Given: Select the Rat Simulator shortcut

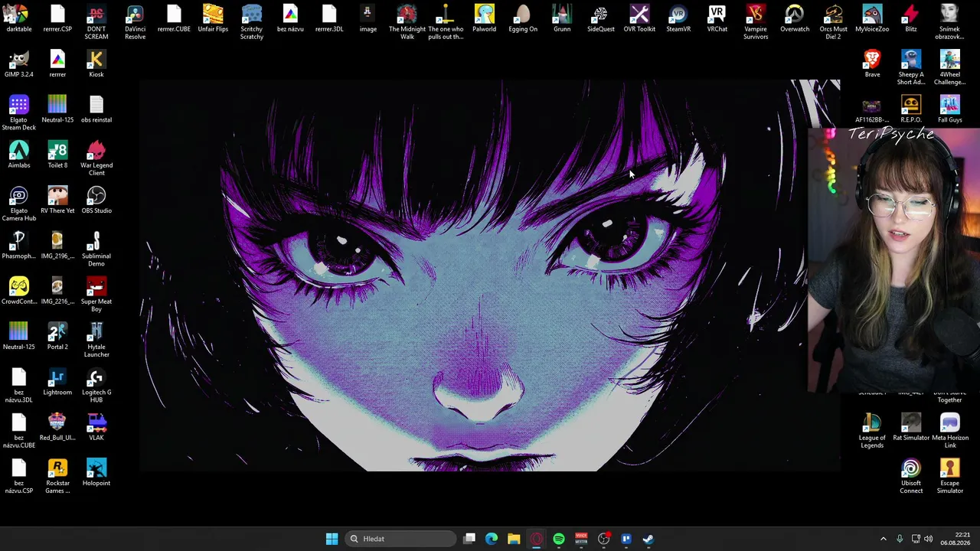Looking at the screenshot, I should coord(911,428).
